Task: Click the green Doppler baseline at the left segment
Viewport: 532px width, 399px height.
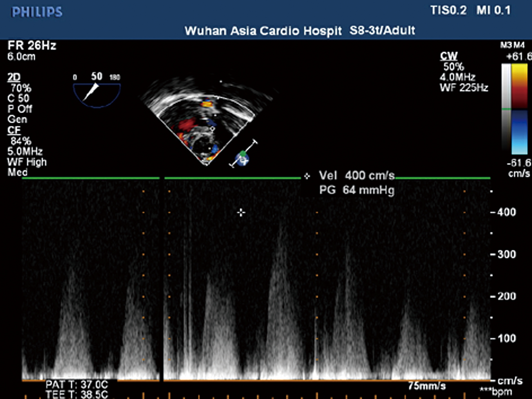Action: click(91, 178)
